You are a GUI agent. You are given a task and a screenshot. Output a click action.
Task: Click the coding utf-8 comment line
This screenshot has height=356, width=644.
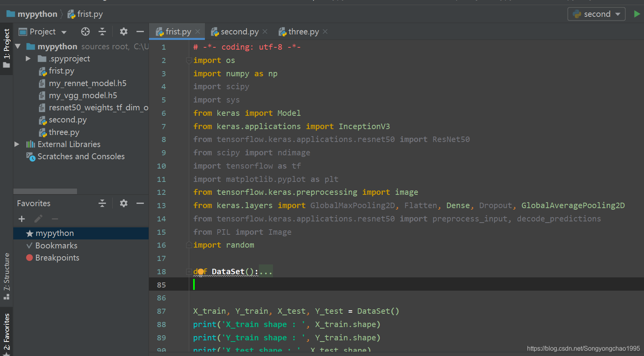[247, 47]
